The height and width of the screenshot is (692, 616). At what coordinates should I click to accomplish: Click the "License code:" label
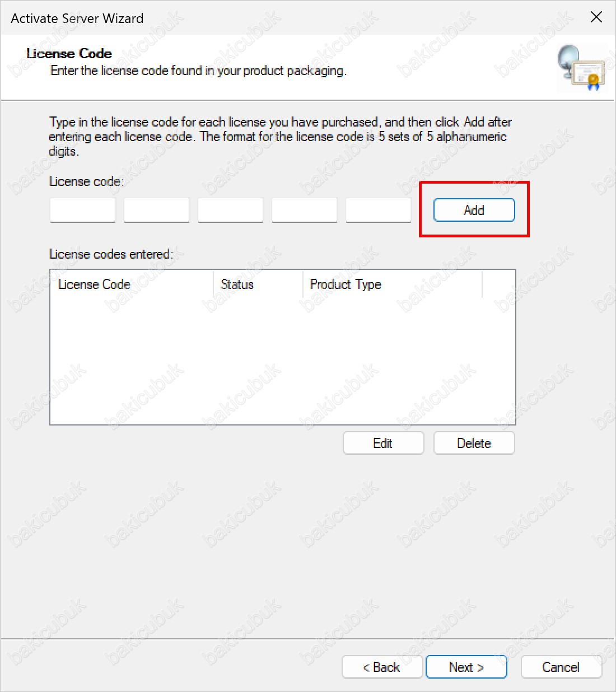pos(87,181)
